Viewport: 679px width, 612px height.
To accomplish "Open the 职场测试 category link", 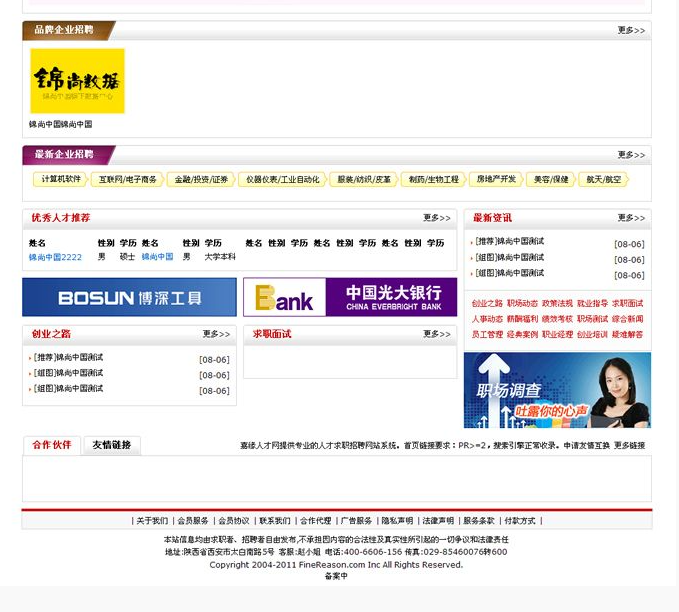I will (x=592, y=319).
